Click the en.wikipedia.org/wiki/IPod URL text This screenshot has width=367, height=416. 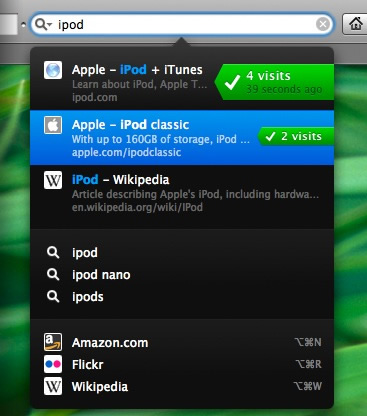coord(137,207)
